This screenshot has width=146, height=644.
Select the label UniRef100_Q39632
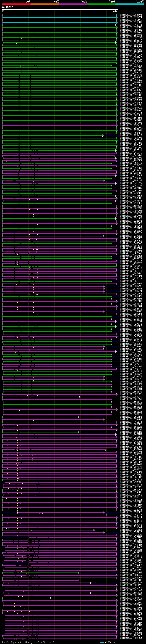click(131, 42)
